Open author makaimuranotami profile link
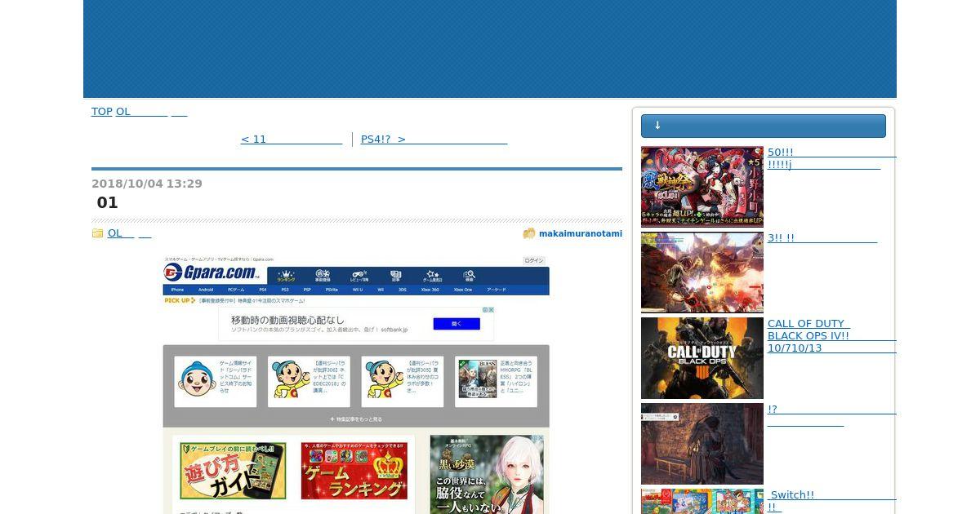Screen dimensions: 980x514 point(581,233)
